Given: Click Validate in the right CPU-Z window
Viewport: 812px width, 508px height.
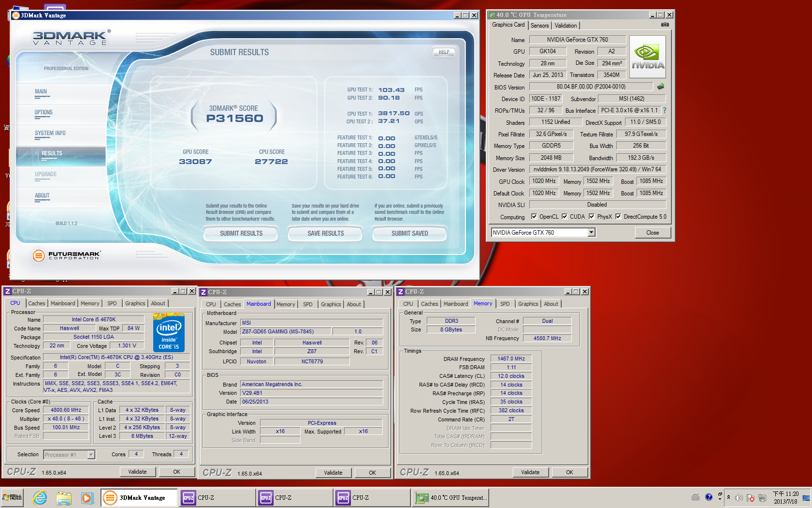Looking at the screenshot, I should tap(530, 472).
